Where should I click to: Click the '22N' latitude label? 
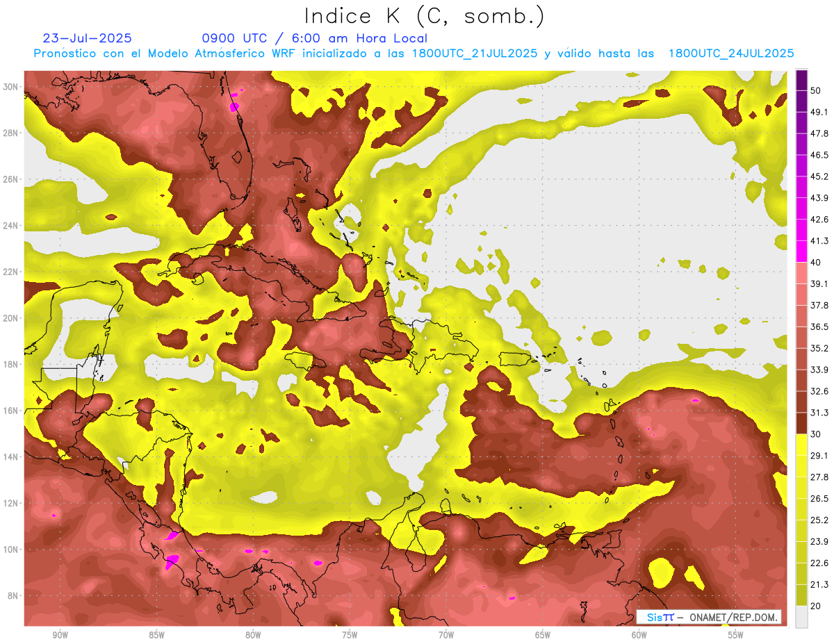click(x=10, y=272)
